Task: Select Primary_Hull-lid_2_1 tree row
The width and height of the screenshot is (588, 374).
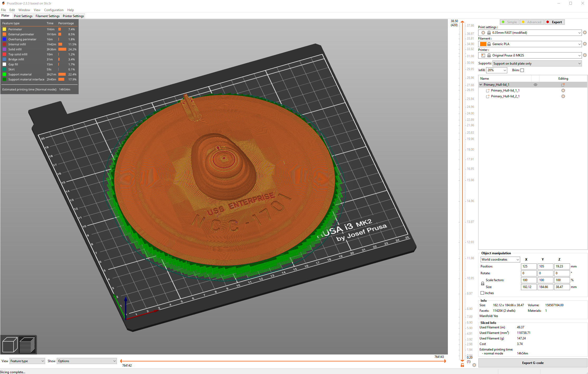Action: pos(533,96)
